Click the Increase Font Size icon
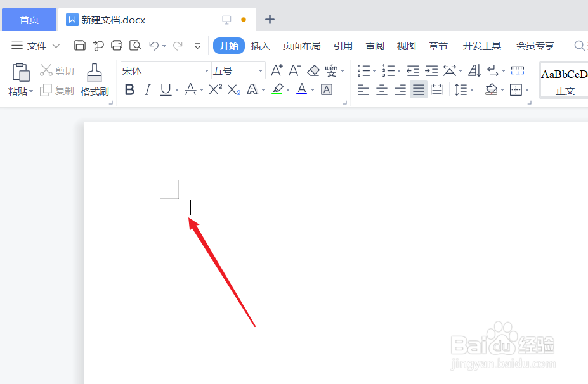Image resolution: width=588 pixels, height=384 pixels. [x=276, y=70]
